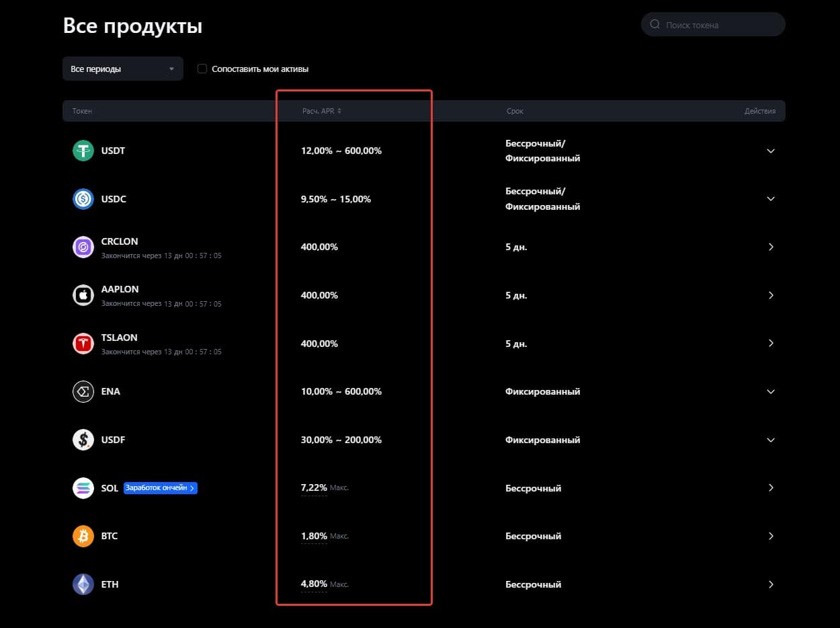
Task: Click USDC APR value 9,50% ~ 15,00%
Action: click(336, 199)
